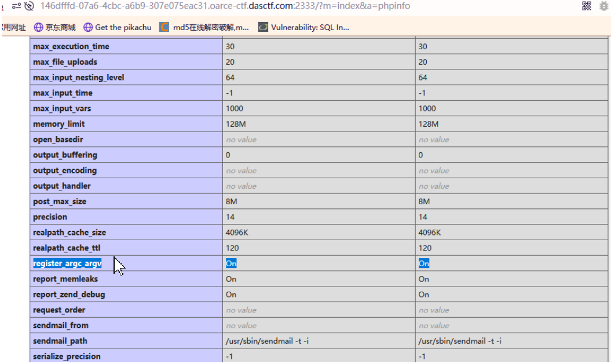Click the md5 bookmark's orange favicon
Image resolution: width=611 pixels, height=364 pixels.
(x=164, y=27)
